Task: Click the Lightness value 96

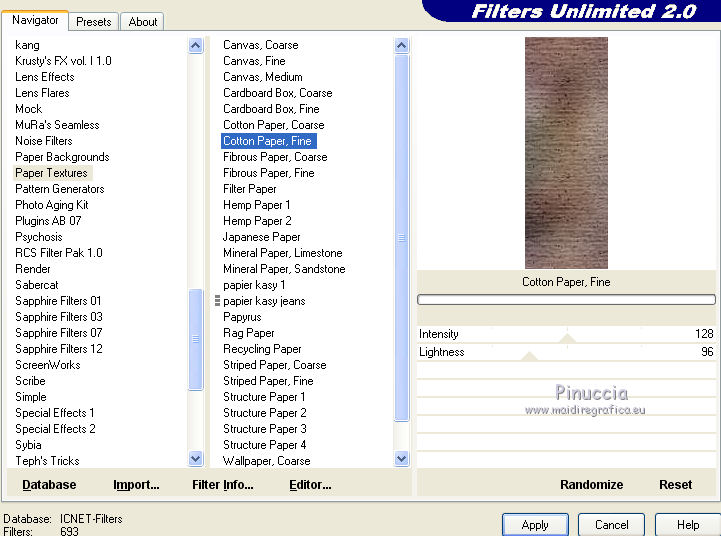Action: click(x=707, y=352)
